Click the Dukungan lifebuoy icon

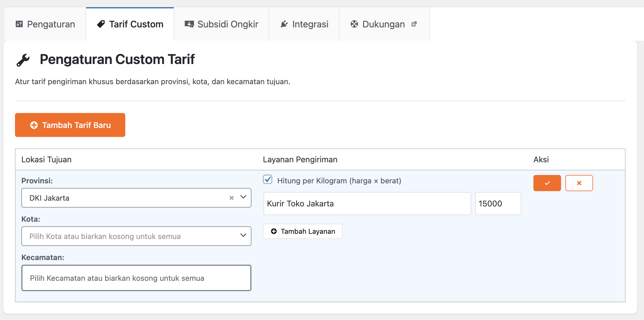[x=354, y=24]
